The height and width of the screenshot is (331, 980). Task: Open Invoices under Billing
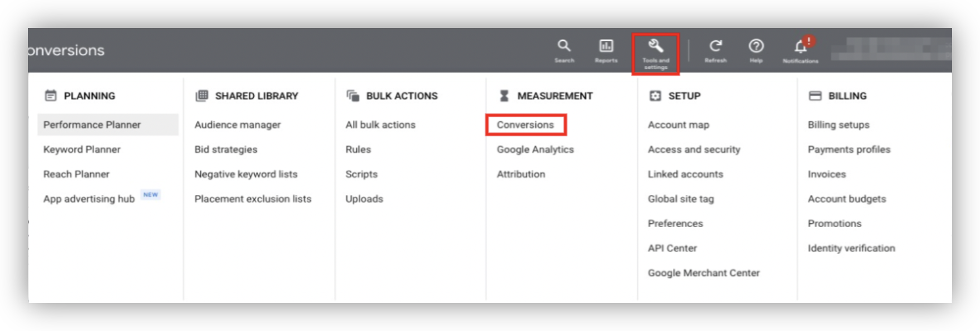827,174
